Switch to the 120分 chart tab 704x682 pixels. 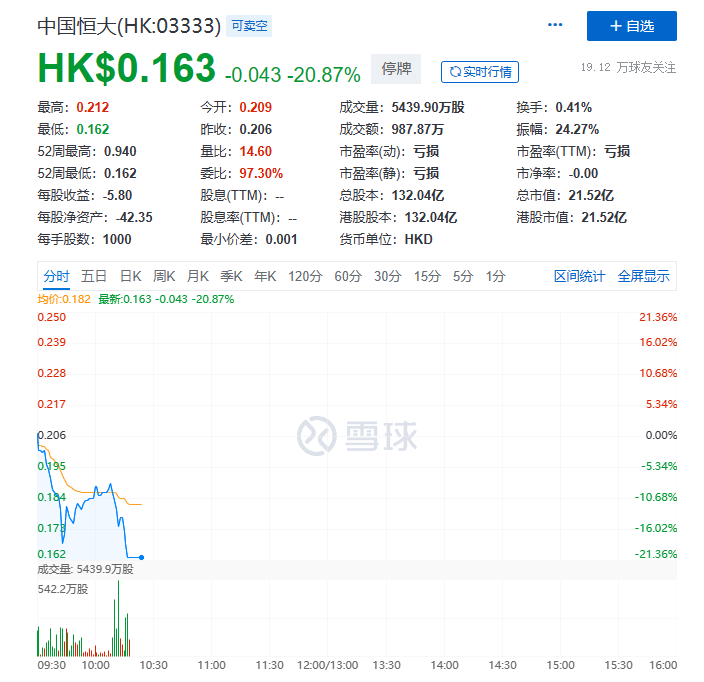(305, 276)
